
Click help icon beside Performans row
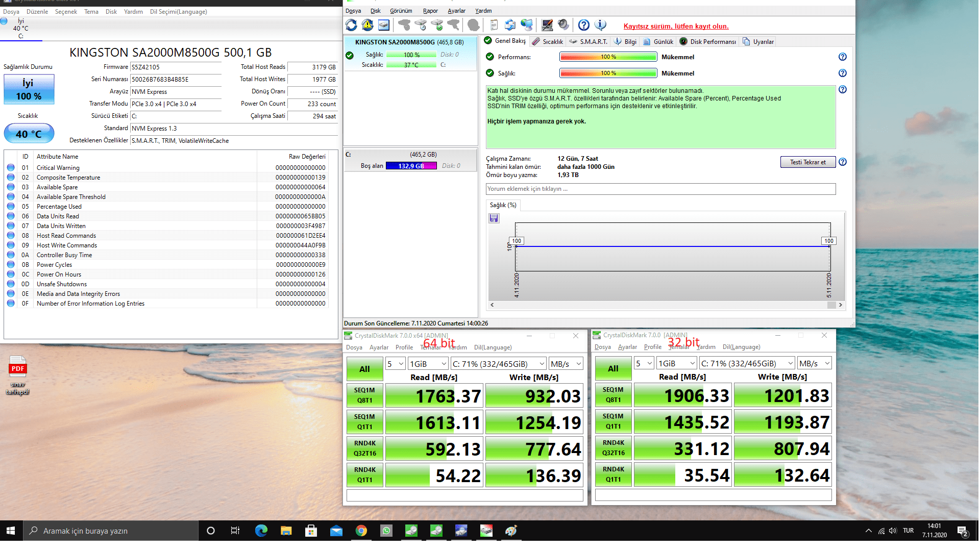843,57
